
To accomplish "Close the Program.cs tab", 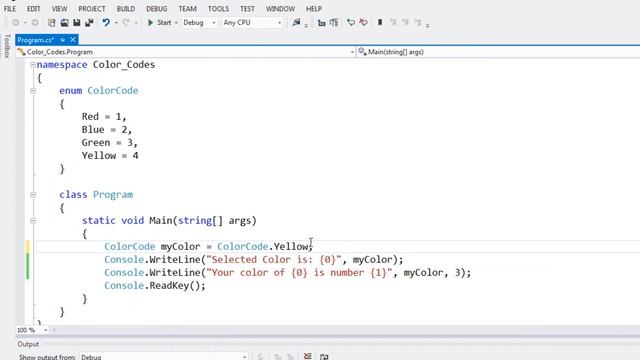I will [x=73, y=40].
